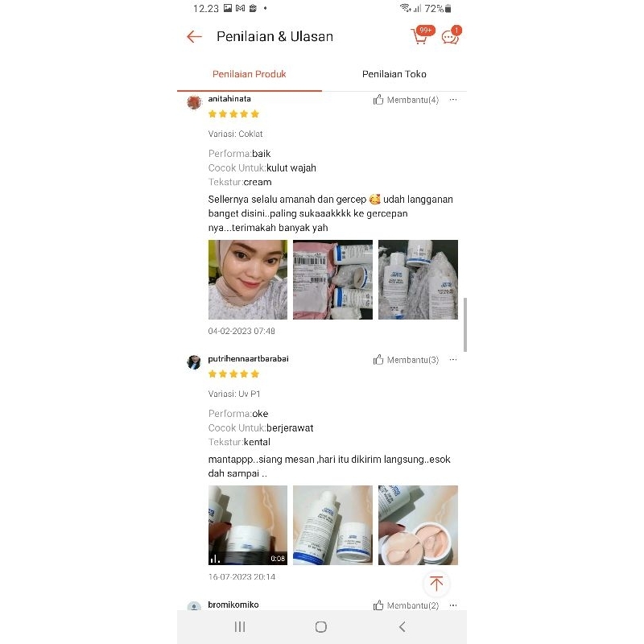
Task: Like anitahinata's review with Membantu(4)
Action: [x=406, y=100]
